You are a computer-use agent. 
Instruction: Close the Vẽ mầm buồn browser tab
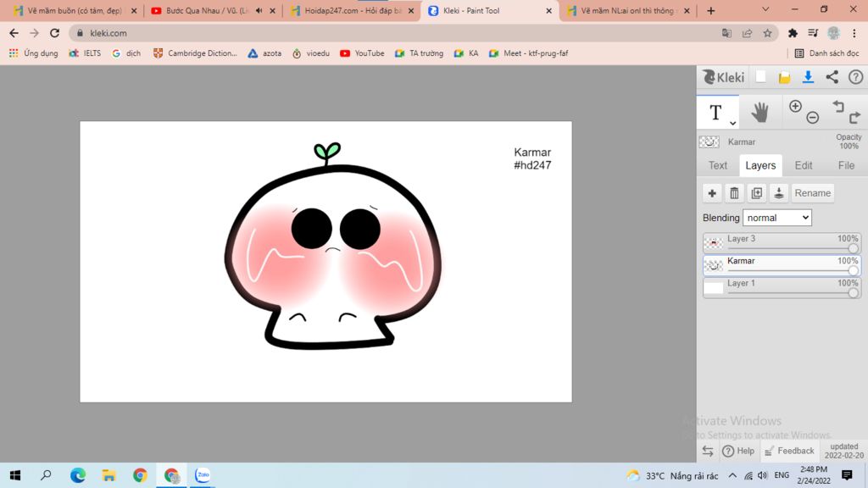point(133,10)
